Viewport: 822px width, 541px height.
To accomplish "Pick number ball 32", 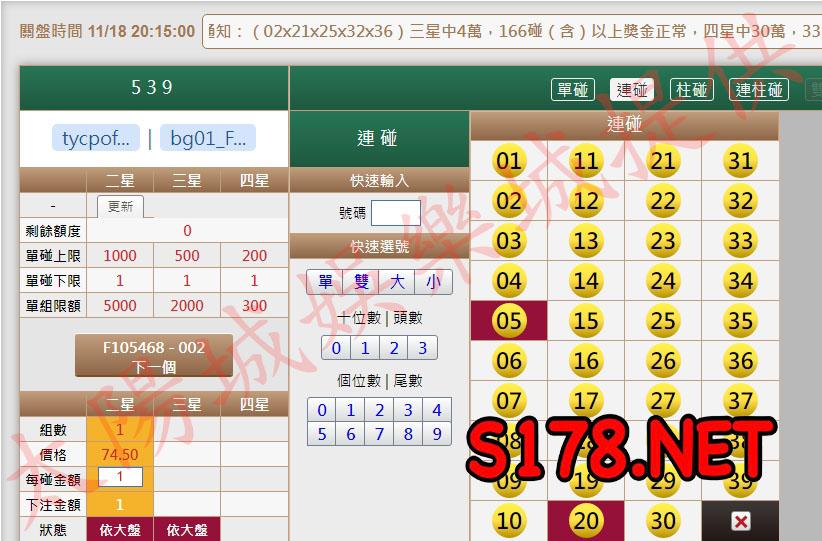I will click(740, 201).
